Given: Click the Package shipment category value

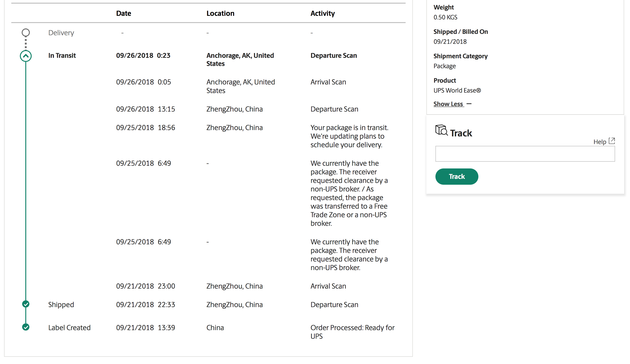Looking at the screenshot, I should pyautogui.click(x=444, y=66).
